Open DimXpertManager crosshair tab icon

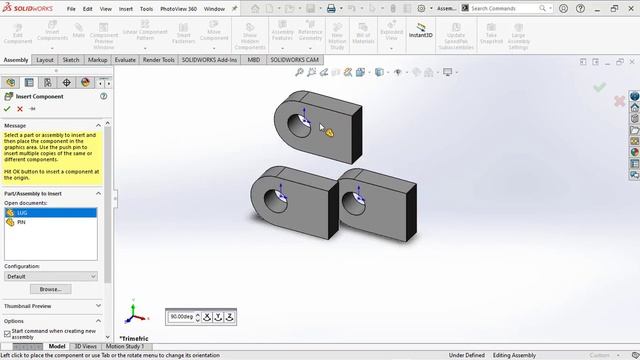(67, 82)
